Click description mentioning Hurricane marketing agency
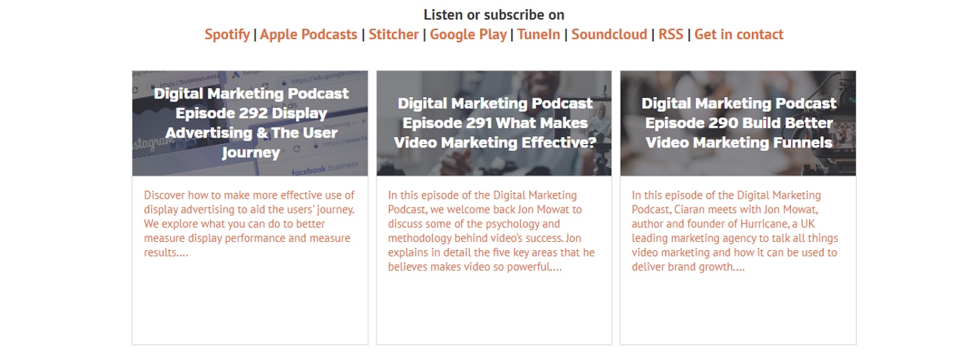980x360 pixels. [x=735, y=231]
